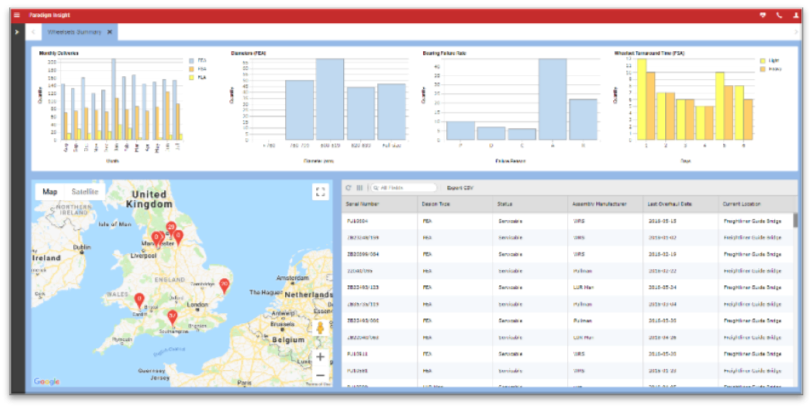Click the map marker near Southampton

click(x=172, y=317)
